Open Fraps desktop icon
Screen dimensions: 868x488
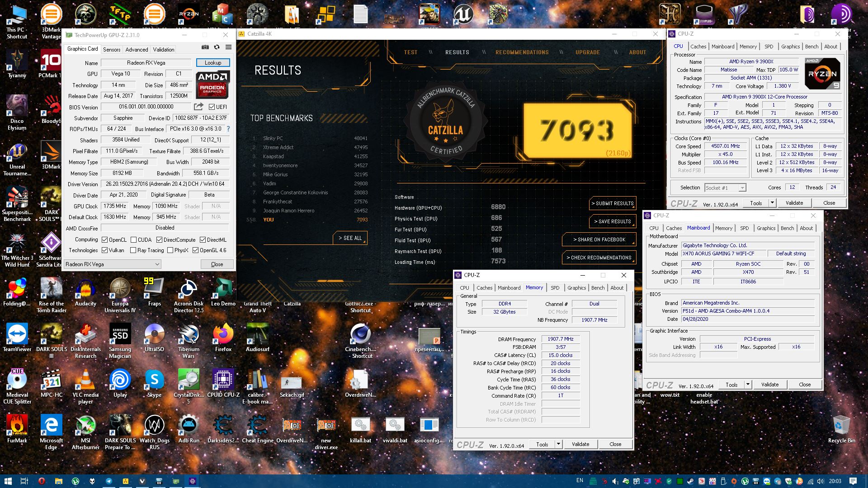pyautogui.click(x=154, y=293)
